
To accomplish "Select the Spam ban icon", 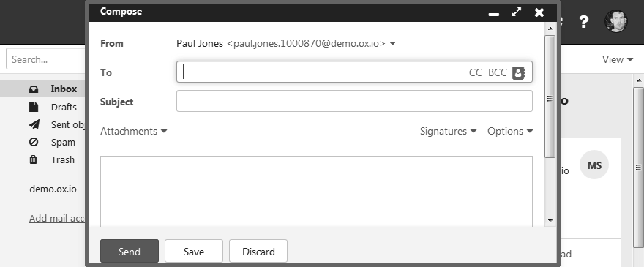I will [34, 142].
